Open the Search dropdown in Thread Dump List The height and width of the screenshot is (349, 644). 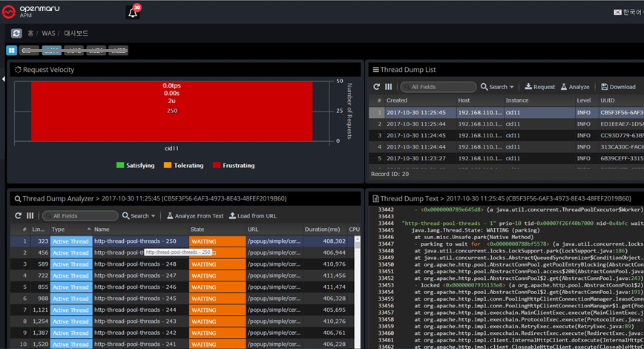(497, 87)
